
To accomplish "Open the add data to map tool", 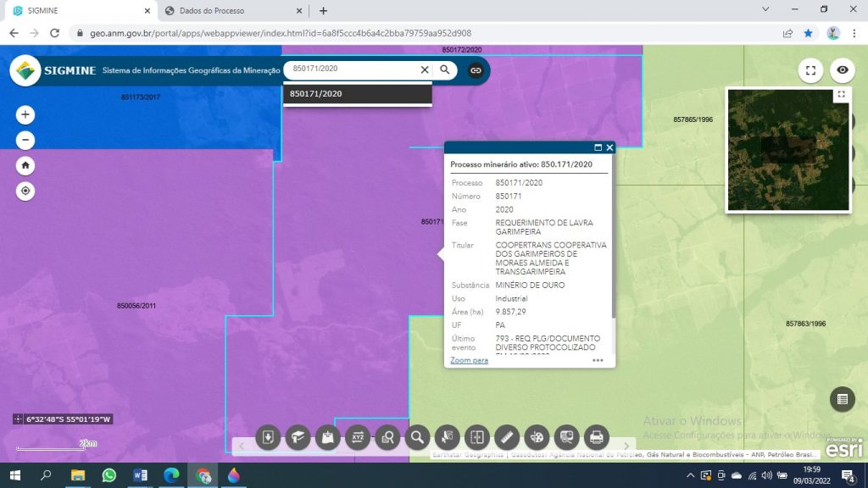I will (x=328, y=437).
